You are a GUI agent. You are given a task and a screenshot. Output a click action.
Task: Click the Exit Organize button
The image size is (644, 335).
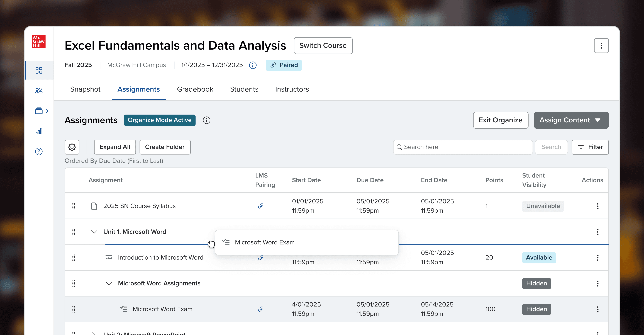[501, 120]
